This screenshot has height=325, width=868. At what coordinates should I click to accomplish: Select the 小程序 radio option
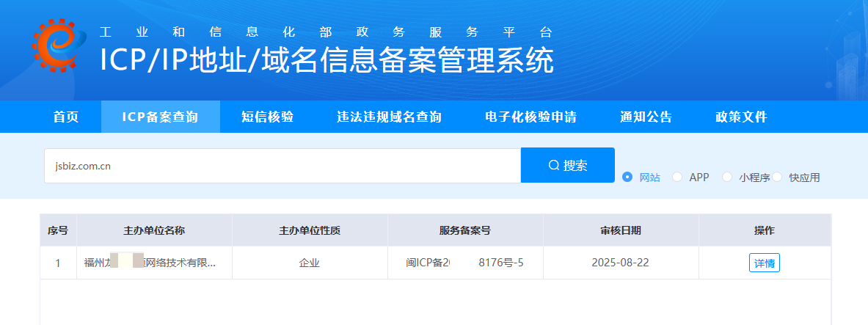(x=727, y=177)
